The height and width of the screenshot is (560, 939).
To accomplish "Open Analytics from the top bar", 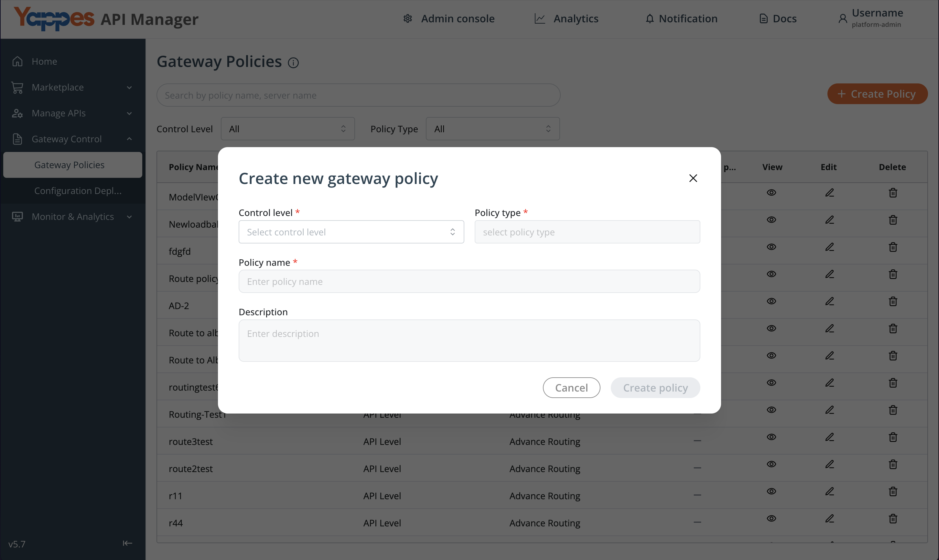I will 566,18.
